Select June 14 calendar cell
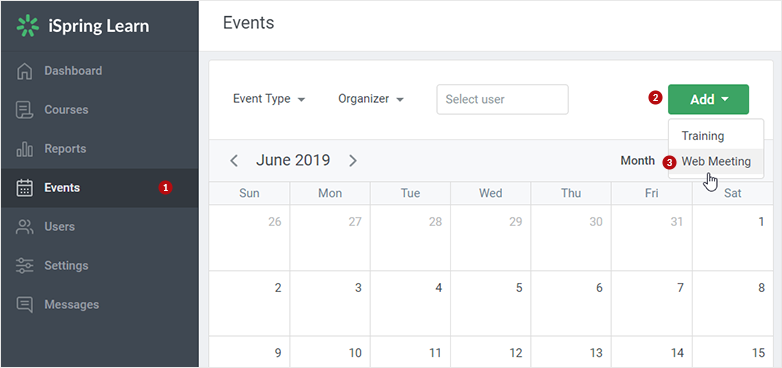This screenshot has height=368, width=782. pyautogui.click(x=652, y=352)
